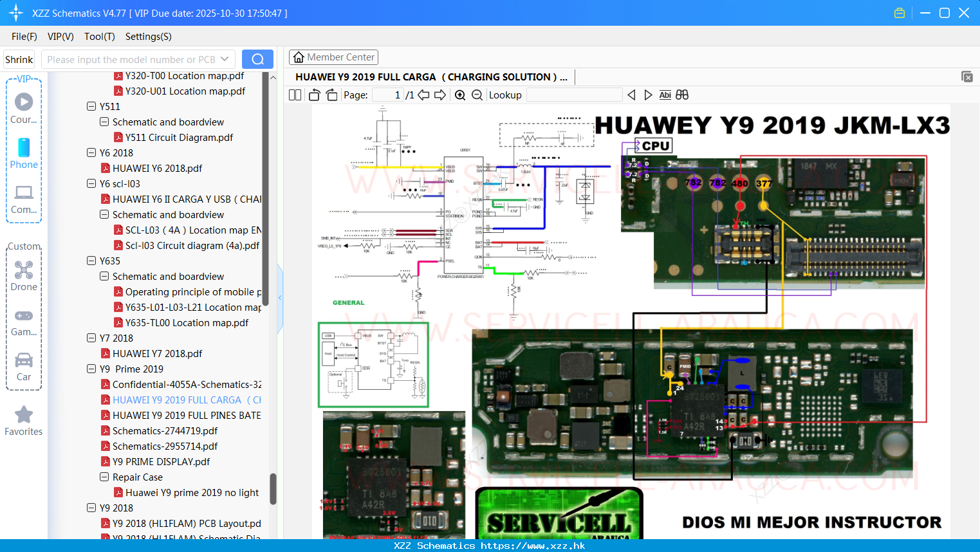This screenshot has width=980, height=552.
Task: Open the Drone category
Action: 24,276
